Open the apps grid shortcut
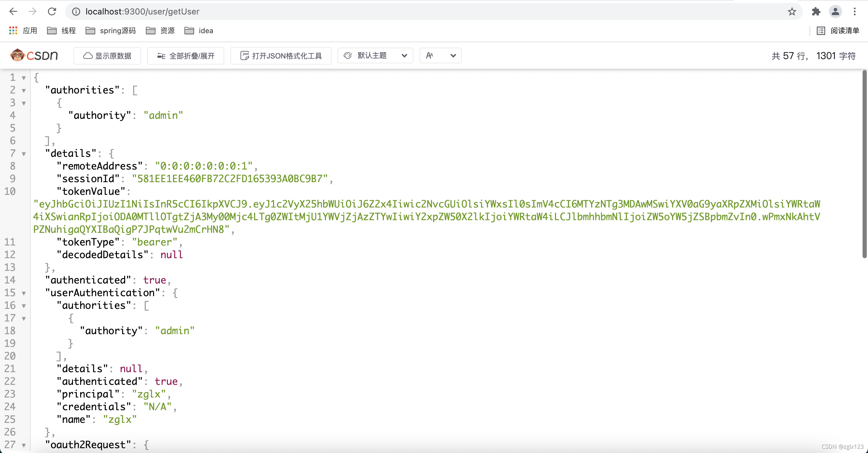Screen dimensions: 868x453 tap(23, 31)
